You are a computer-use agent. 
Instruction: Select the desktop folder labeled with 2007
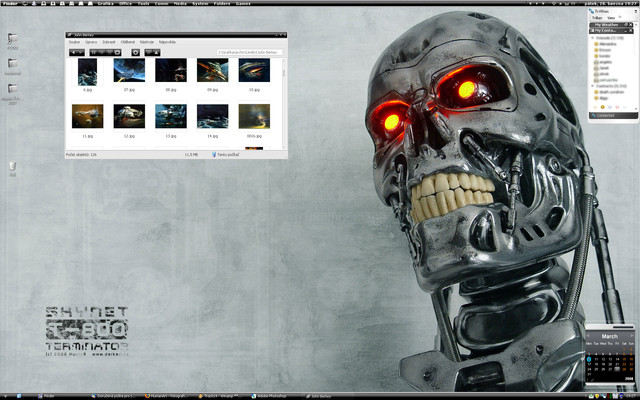pos(12,94)
